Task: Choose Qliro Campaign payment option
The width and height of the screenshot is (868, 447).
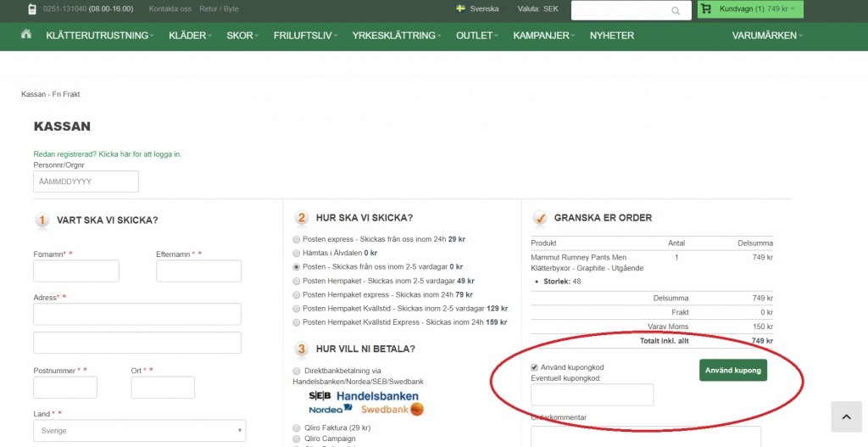Action: [297, 439]
